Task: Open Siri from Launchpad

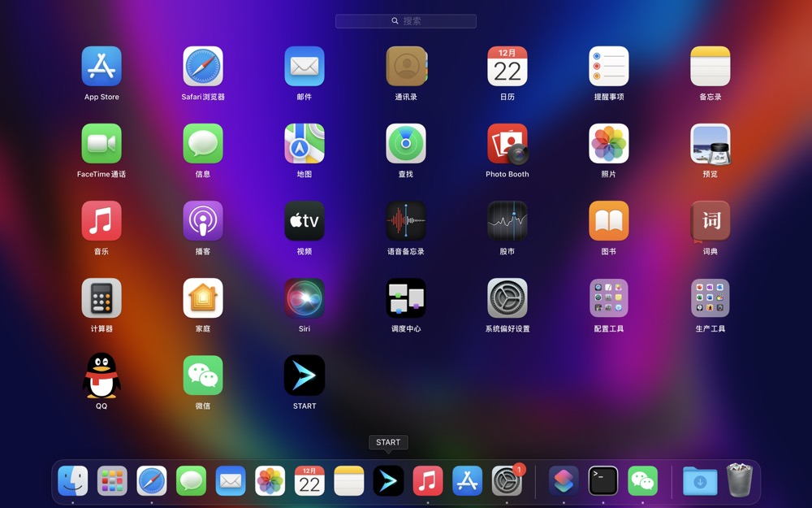Action: click(304, 298)
